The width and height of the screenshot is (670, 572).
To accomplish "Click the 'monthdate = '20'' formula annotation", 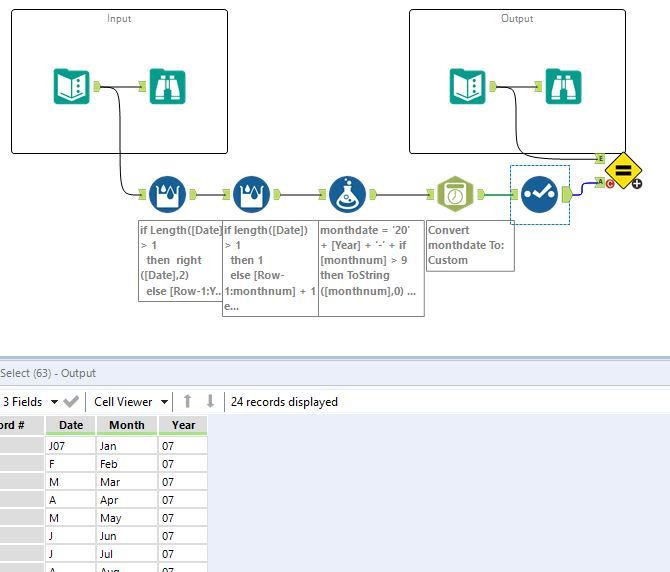I will (371, 268).
